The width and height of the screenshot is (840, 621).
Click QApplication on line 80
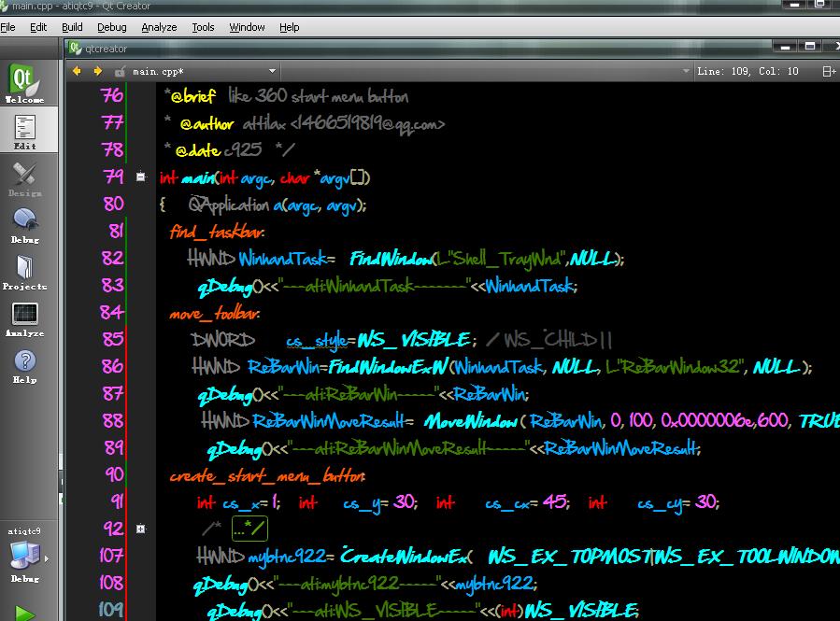tap(228, 205)
